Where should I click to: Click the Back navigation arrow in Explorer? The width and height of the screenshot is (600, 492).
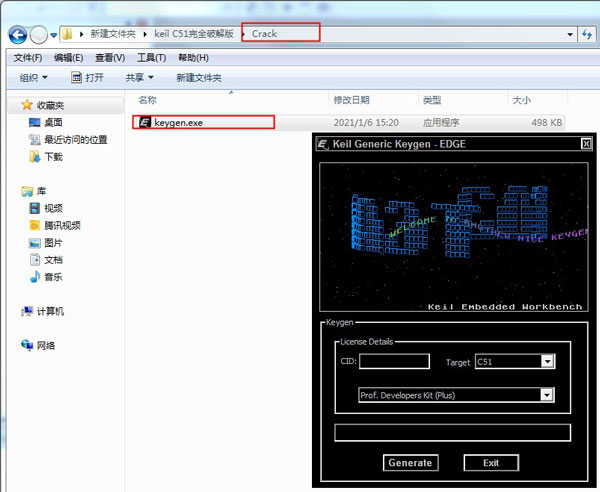[x=17, y=34]
